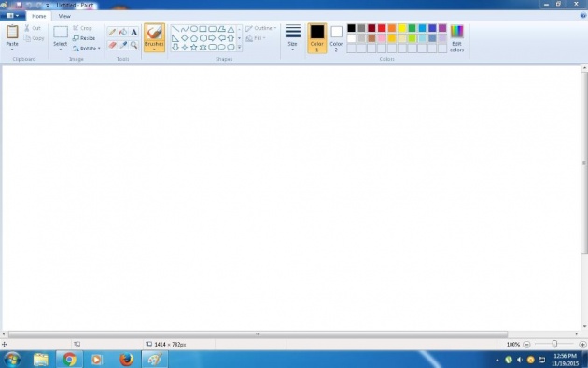This screenshot has width=588, height=368.
Task: Activate Color 1 foreground box
Action: [317, 38]
